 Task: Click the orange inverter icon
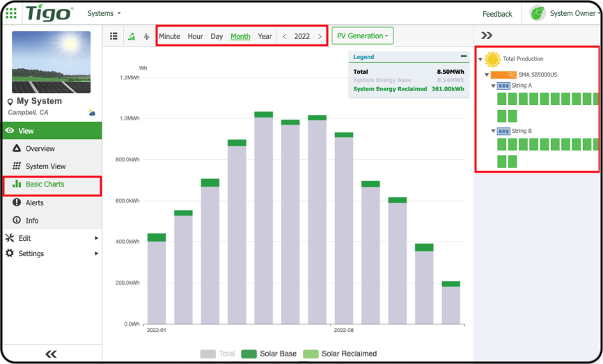503,74
